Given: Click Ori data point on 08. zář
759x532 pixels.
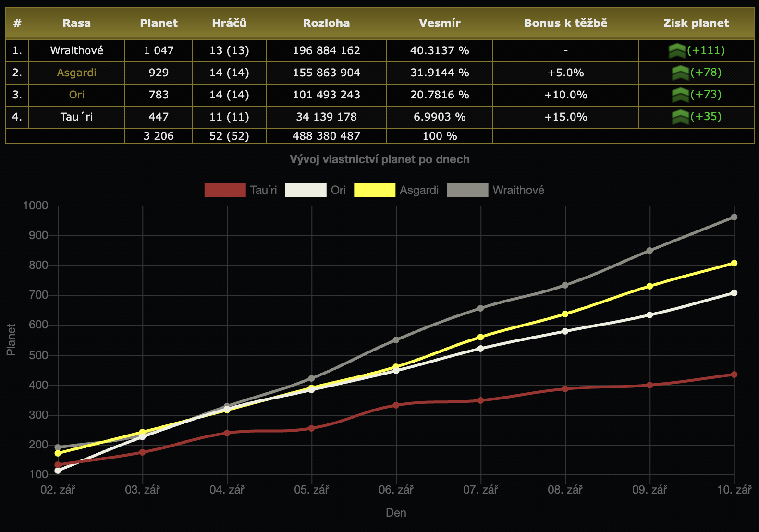Looking at the screenshot, I should point(565,331).
